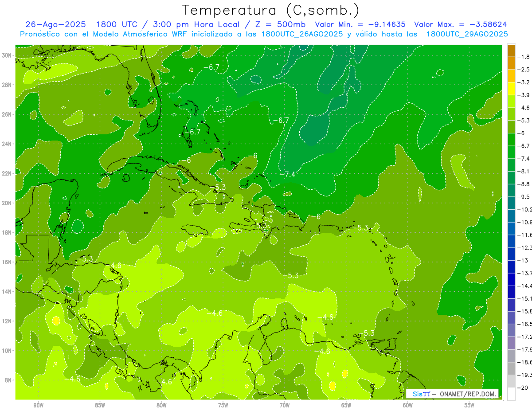
Task: Click the 55W longitude axis label
Action: [x=469, y=405]
